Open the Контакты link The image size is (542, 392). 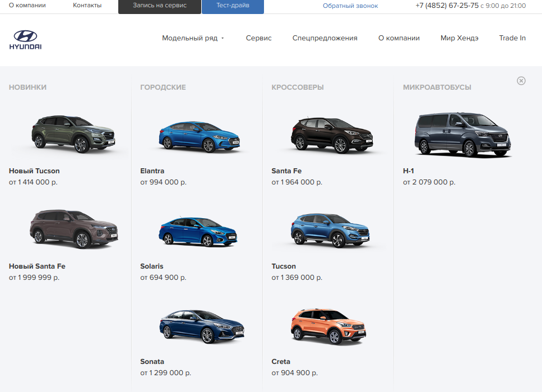coord(87,5)
